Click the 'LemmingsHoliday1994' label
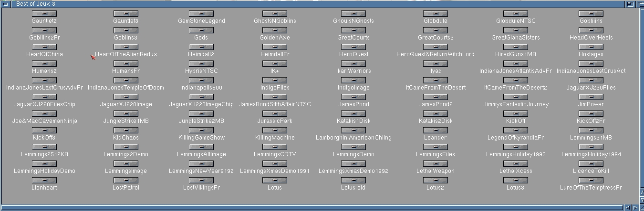This screenshot has height=211, width=644. 591,154
